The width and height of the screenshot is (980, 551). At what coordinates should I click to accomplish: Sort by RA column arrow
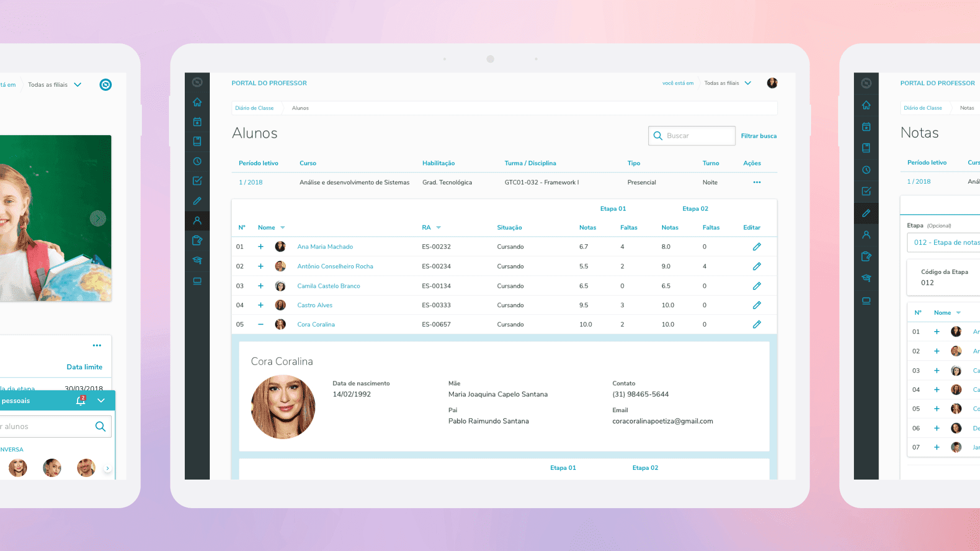coord(438,228)
